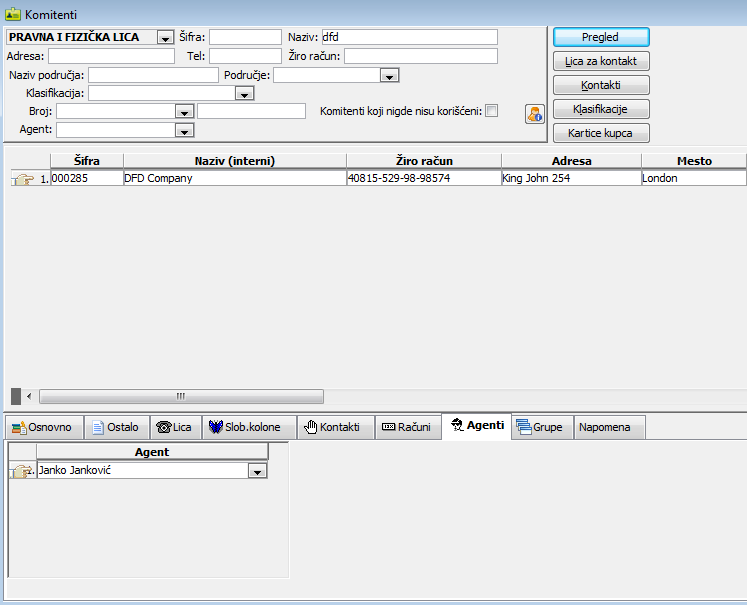Open the Računi tab
Image resolution: width=747 pixels, height=605 pixels.
coord(407,427)
